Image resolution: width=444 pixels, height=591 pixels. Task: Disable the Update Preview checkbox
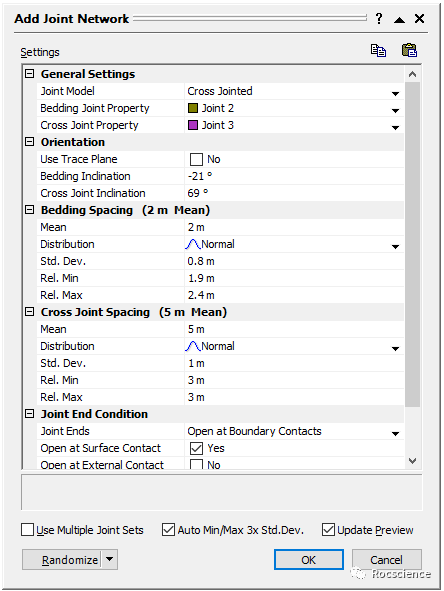[328, 530]
